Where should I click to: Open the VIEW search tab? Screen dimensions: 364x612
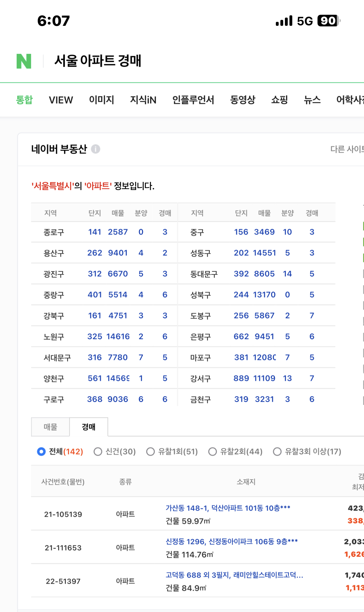tap(61, 100)
